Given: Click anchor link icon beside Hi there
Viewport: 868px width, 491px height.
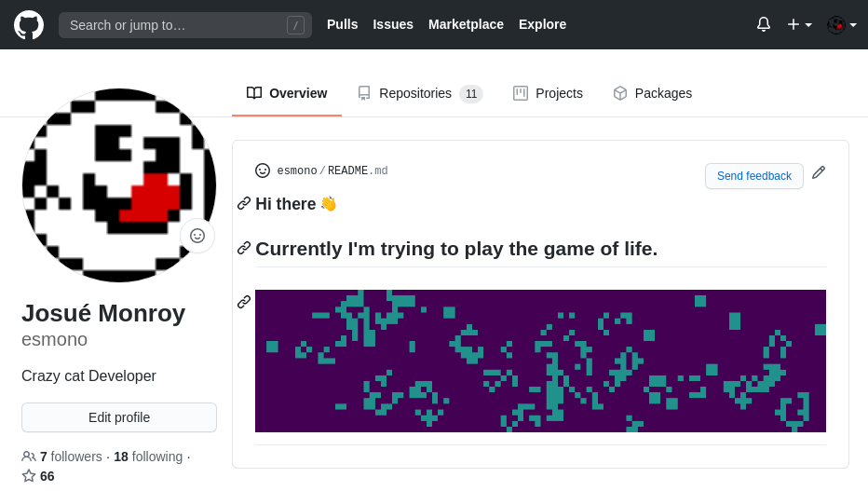Looking at the screenshot, I should point(244,203).
